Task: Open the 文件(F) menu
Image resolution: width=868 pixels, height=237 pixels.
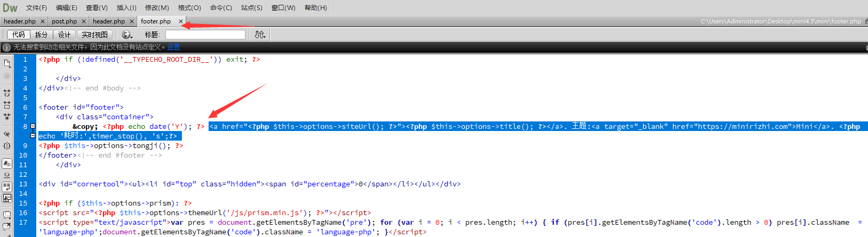Action: pos(36,7)
